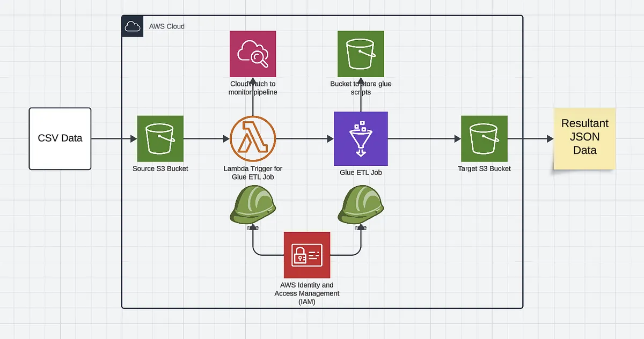Select the 'Bucket to store glue scripts' label
Image resolution: width=644 pixels, height=339 pixels.
click(361, 88)
